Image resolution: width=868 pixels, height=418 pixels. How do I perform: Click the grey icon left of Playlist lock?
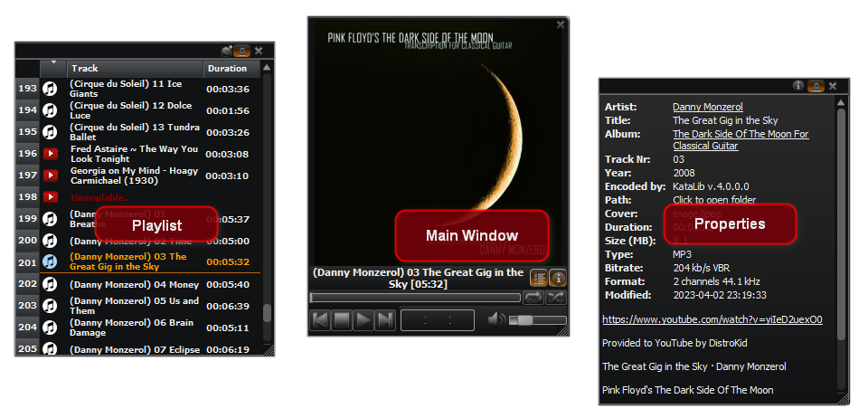click(x=226, y=52)
